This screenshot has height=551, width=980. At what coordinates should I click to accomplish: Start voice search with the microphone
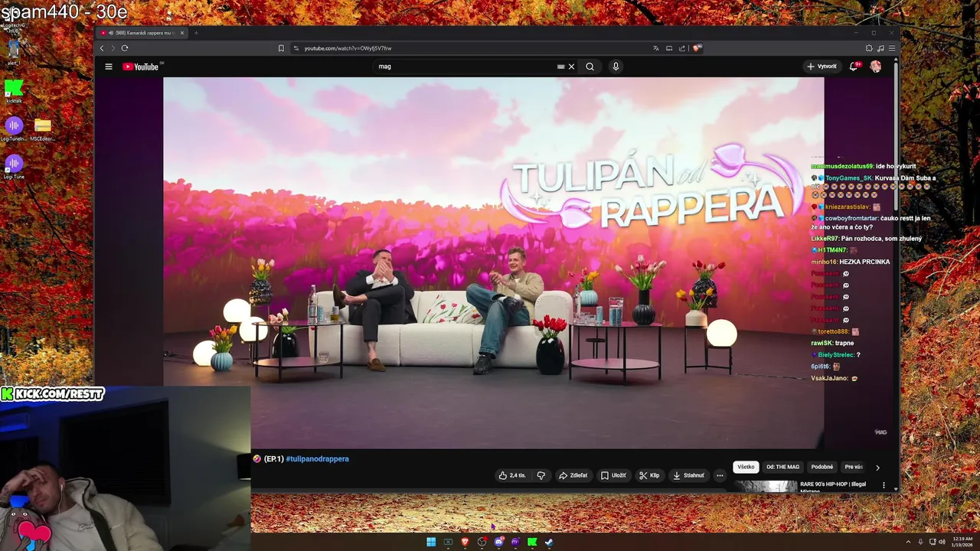click(616, 67)
